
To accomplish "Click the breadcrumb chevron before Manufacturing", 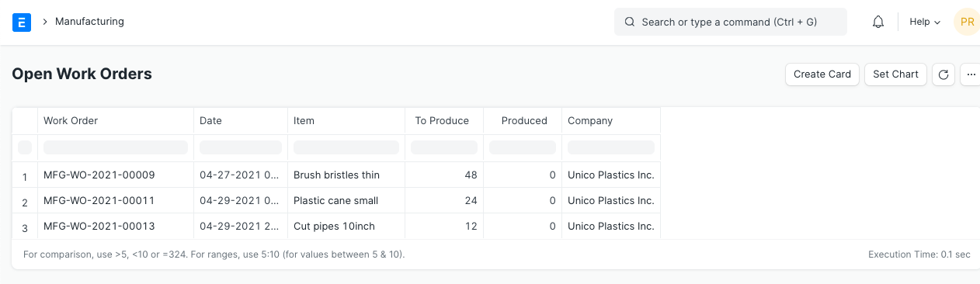I will (x=45, y=22).
